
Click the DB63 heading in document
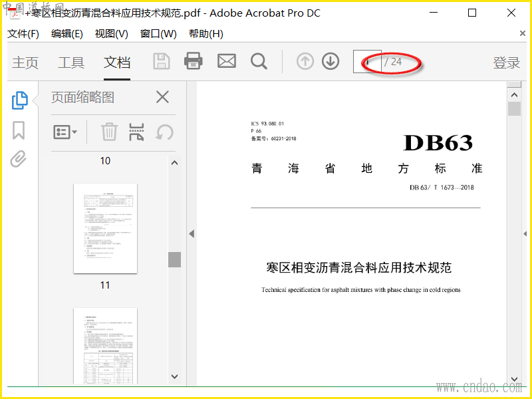point(438,142)
